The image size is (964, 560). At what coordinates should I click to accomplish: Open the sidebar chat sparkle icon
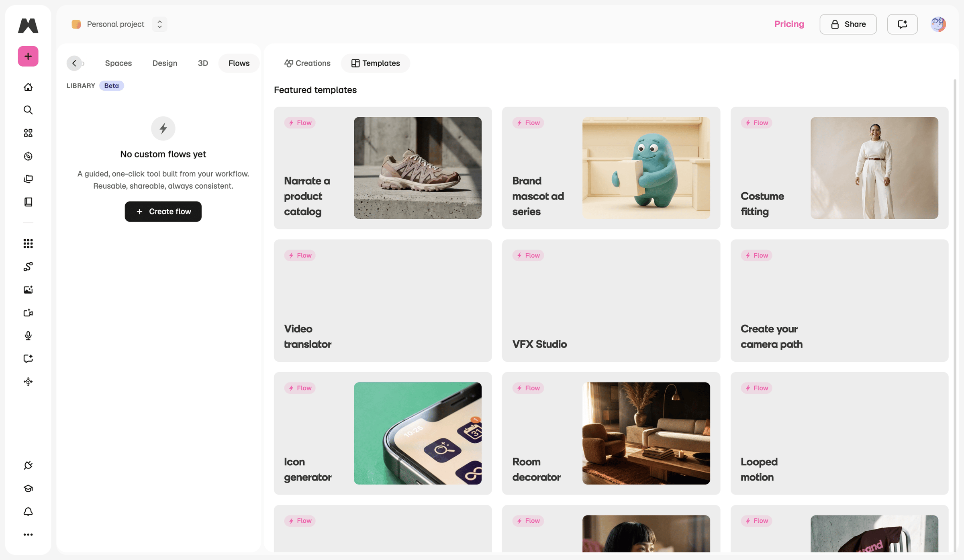(x=28, y=358)
